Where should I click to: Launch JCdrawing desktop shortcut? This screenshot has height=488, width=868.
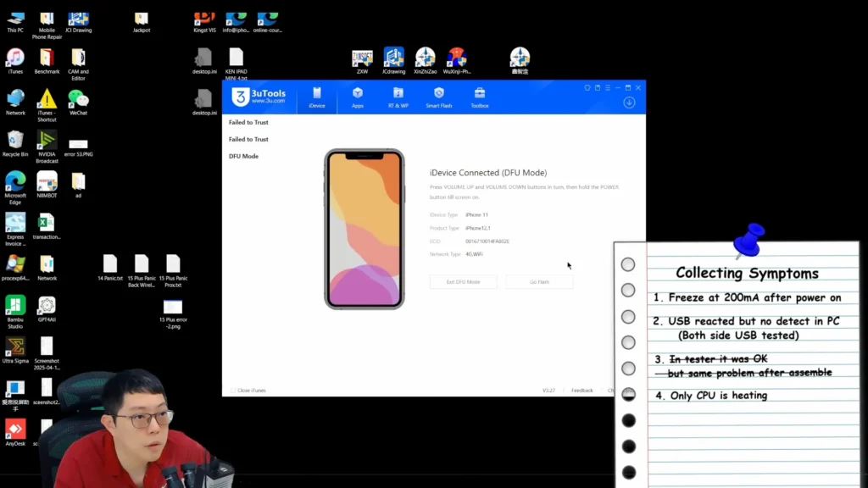click(x=393, y=61)
